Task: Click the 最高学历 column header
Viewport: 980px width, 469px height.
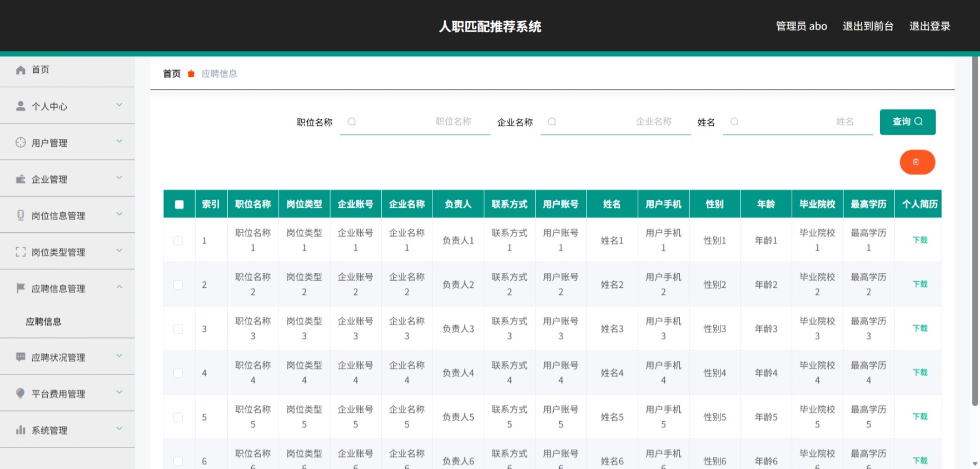Action: point(868,204)
